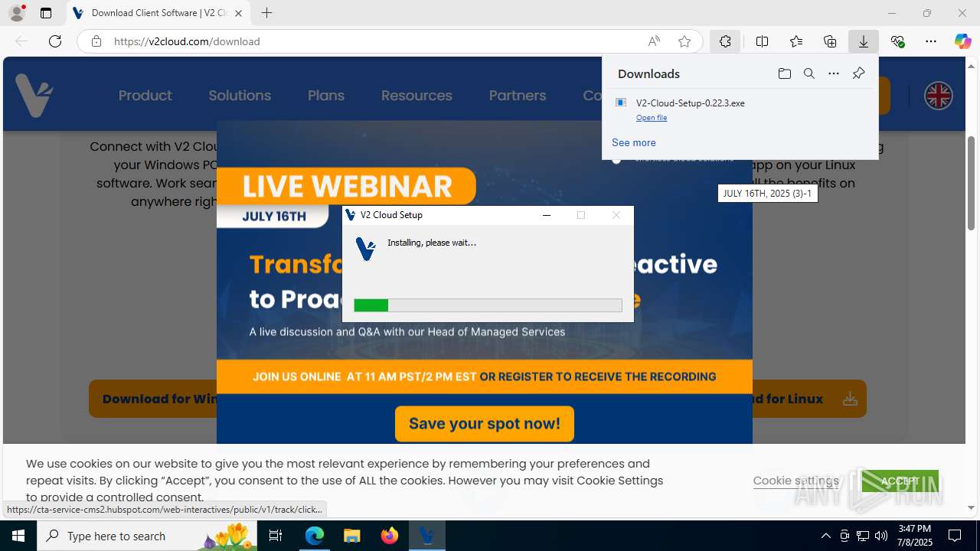Open the Partners menu
This screenshot has height=551, width=980.
point(518,96)
